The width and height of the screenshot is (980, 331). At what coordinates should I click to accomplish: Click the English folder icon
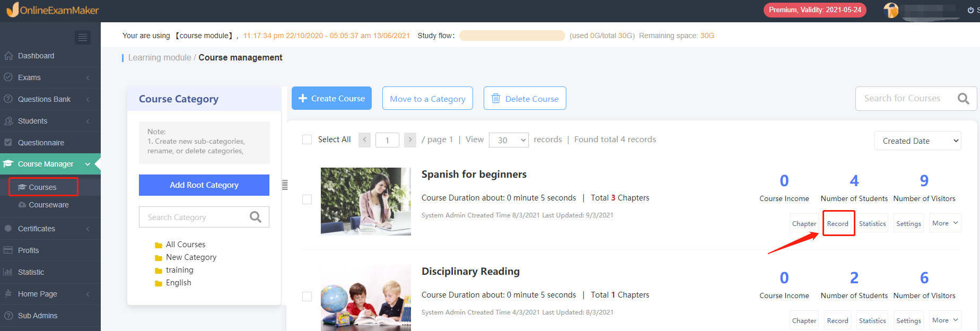(x=159, y=283)
